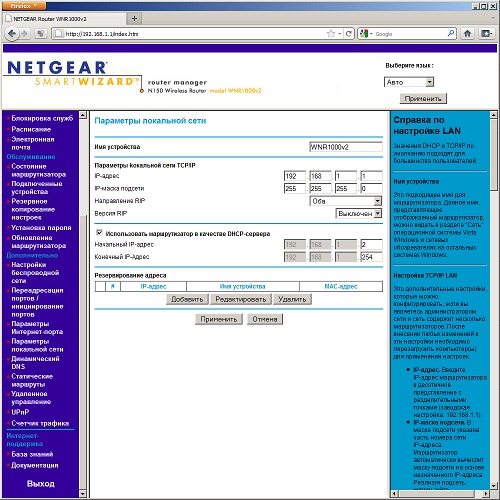Open the language selection dropdown
The height and width of the screenshot is (500, 500).
tap(409, 82)
